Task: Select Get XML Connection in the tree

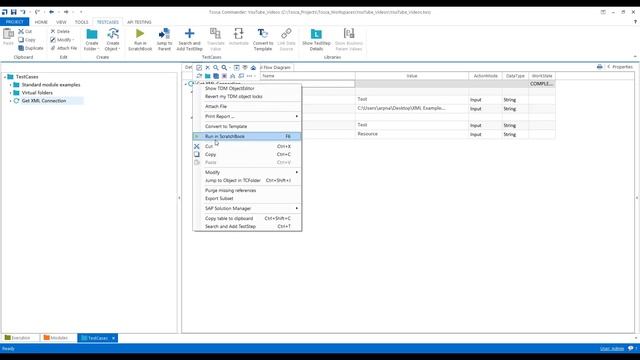Action: tap(44, 101)
